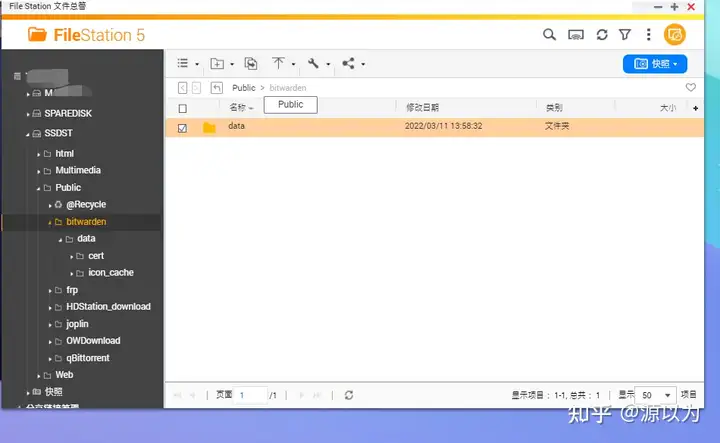Open the remote mount device icon
Viewport: 720px width, 443px height.
click(x=576, y=35)
